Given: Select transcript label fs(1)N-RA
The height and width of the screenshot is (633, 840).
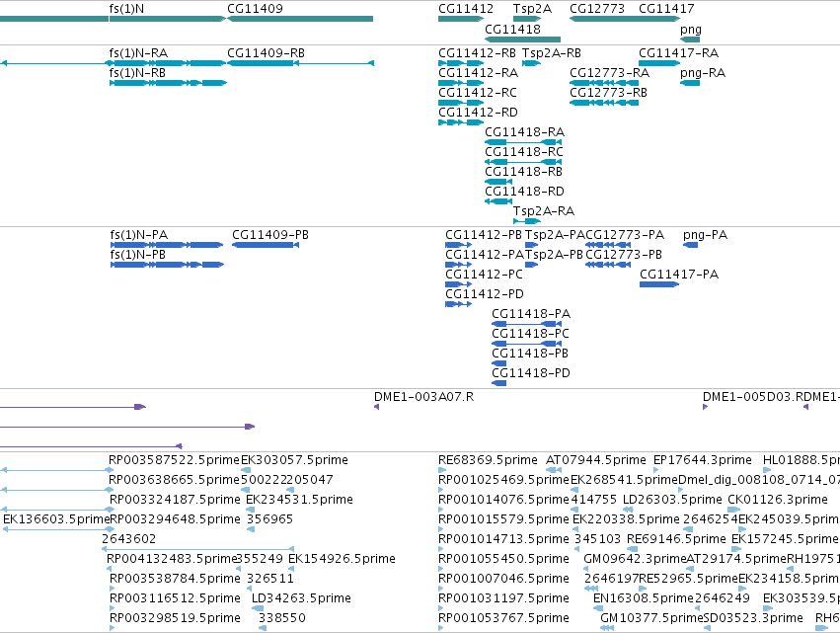Looking at the screenshot, I should 138,53.
